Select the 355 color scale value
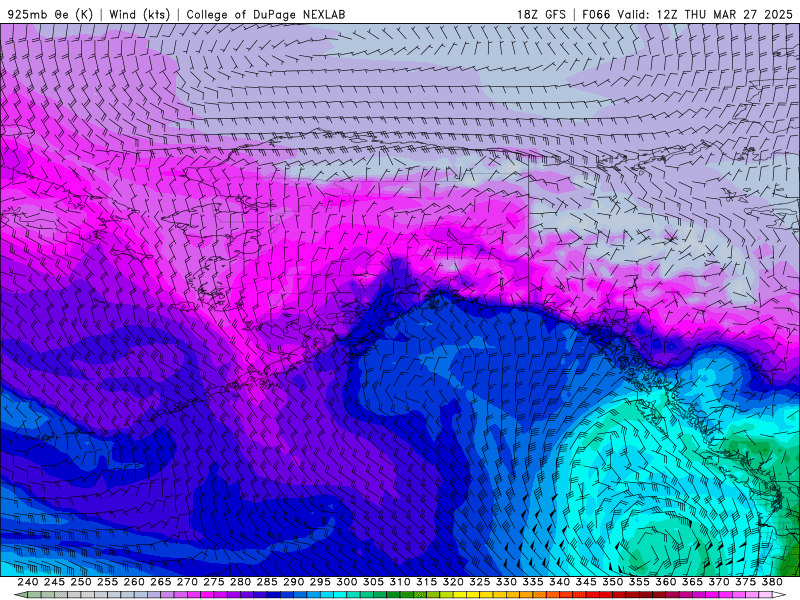This screenshot has width=800, height=600. (x=638, y=582)
